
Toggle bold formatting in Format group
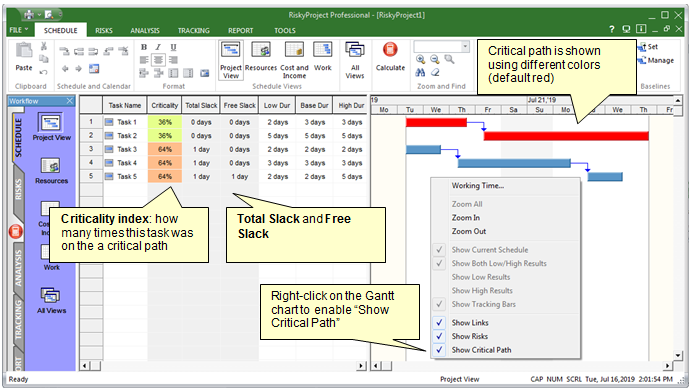144,47
